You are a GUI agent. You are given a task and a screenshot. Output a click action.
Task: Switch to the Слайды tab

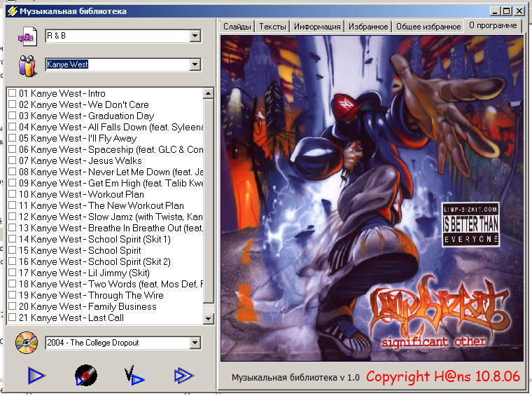point(237,27)
